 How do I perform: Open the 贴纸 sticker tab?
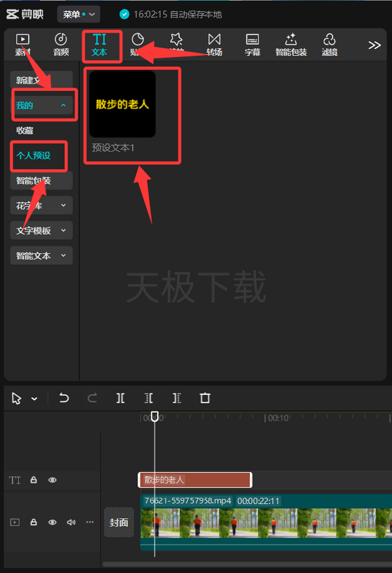click(137, 45)
